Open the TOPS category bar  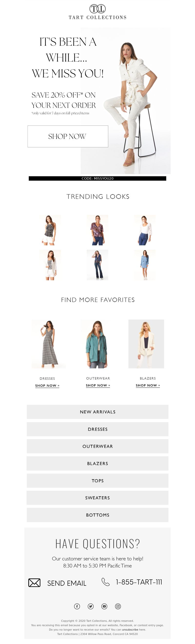coord(97,480)
